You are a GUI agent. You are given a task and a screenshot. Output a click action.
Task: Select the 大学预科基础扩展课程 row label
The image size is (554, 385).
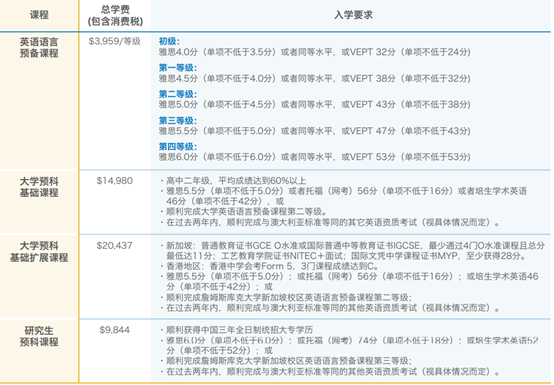pyautogui.click(x=39, y=251)
